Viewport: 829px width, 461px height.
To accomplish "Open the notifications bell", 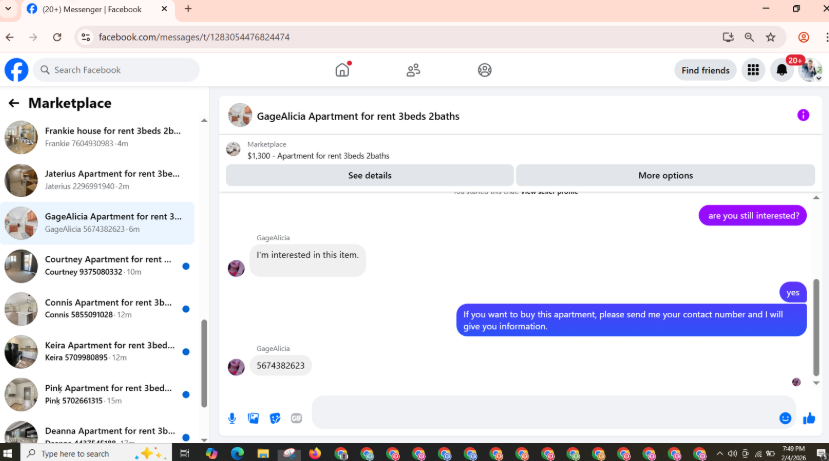I will click(781, 70).
